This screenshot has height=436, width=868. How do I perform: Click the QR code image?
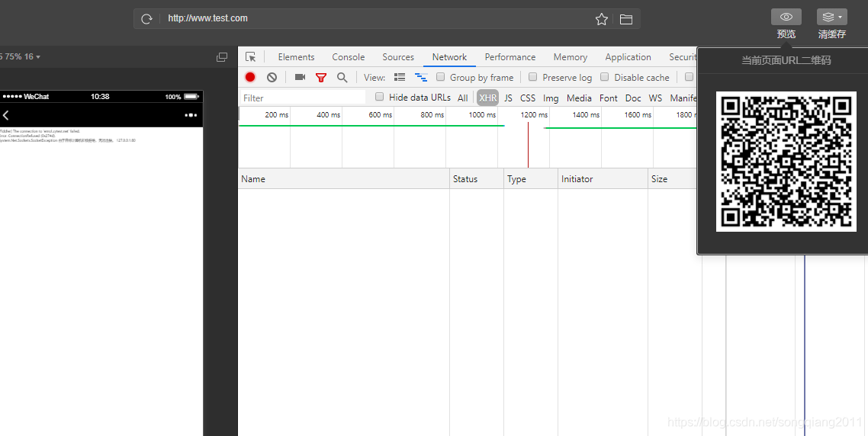(786, 162)
